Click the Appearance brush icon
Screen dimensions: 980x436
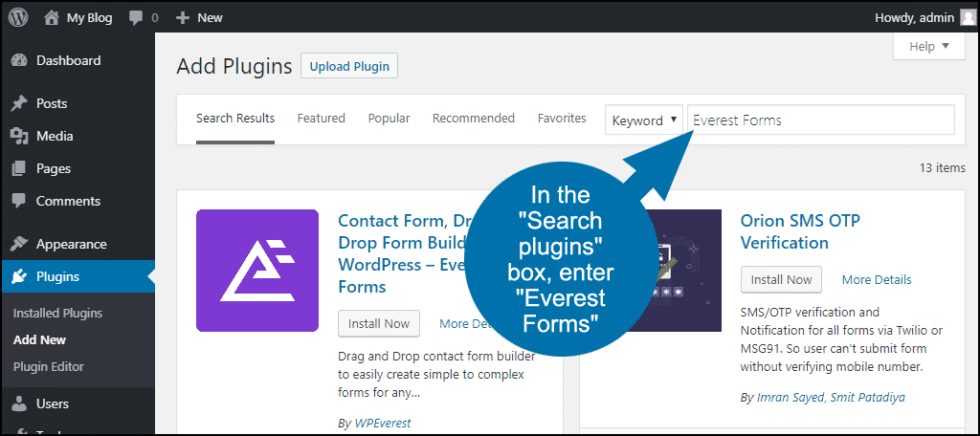19,244
